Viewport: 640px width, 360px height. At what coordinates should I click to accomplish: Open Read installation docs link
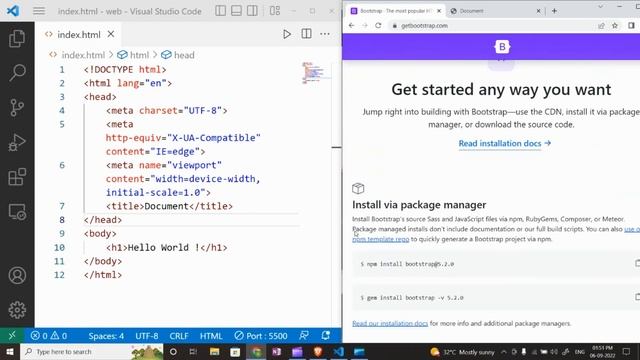504,143
